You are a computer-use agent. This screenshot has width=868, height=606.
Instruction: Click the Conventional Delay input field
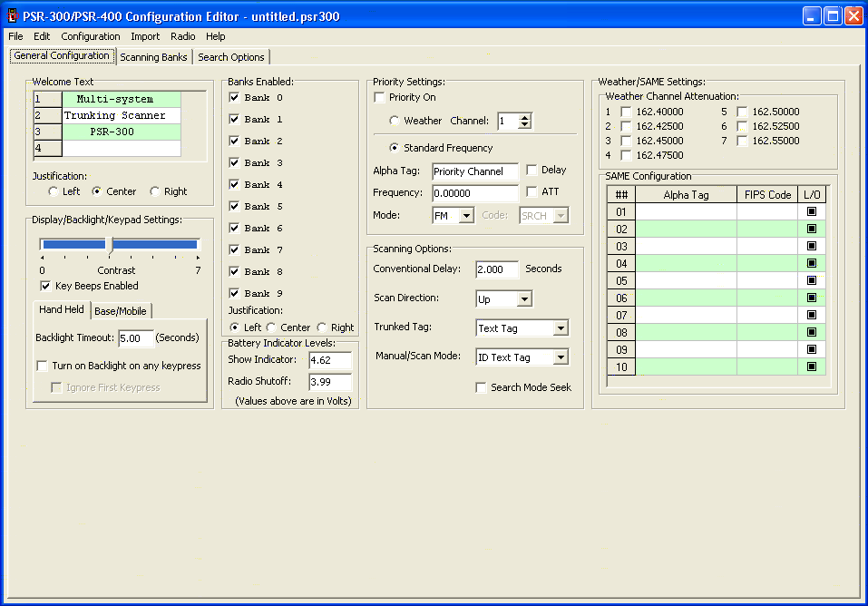pos(496,269)
